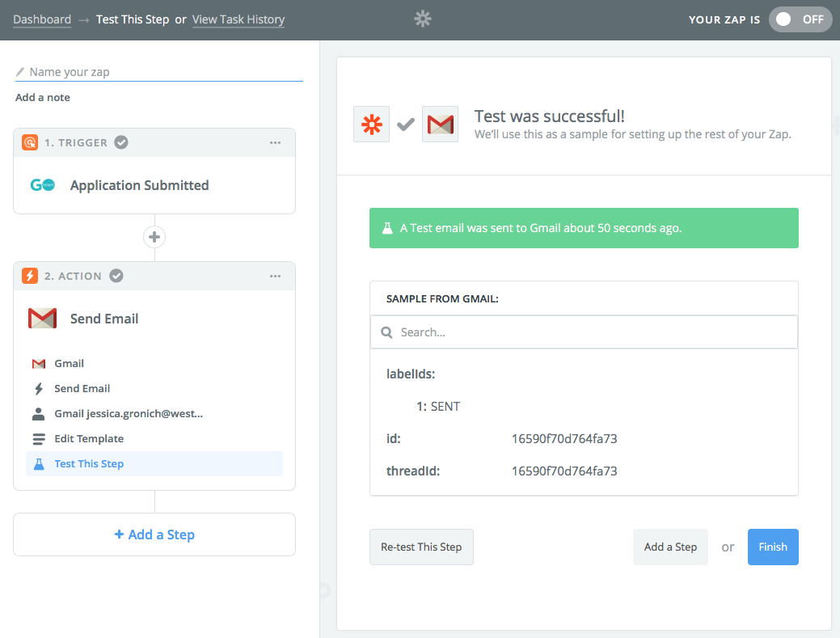Image resolution: width=840 pixels, height=638 pixels.
Task: Open the action step ellipsis menu
Action: [275, 276]
